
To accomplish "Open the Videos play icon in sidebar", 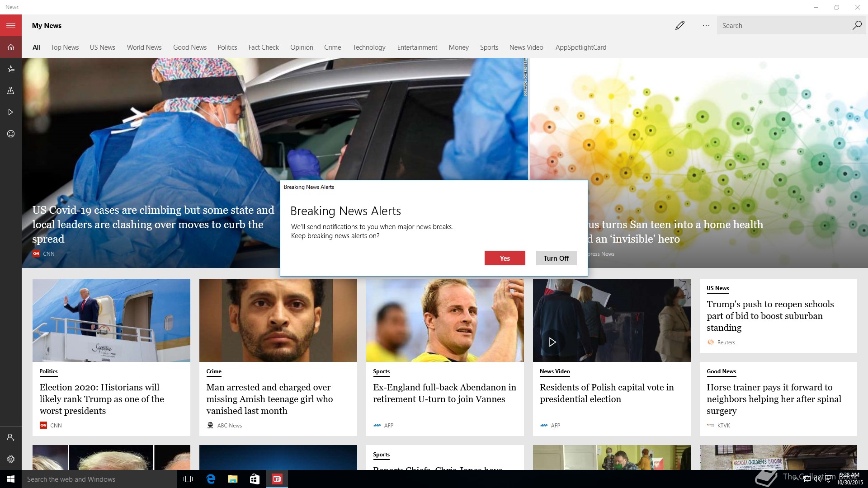I will click(x=11, y=112).
